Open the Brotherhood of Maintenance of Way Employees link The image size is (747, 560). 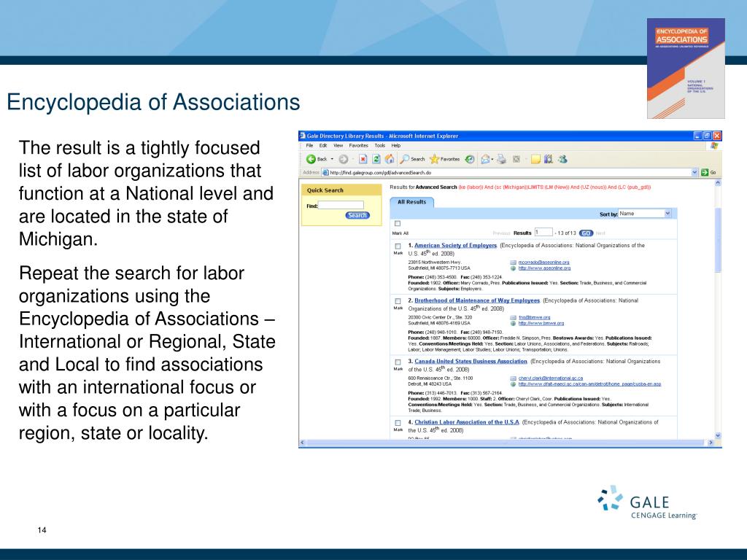tap(477, 300)
